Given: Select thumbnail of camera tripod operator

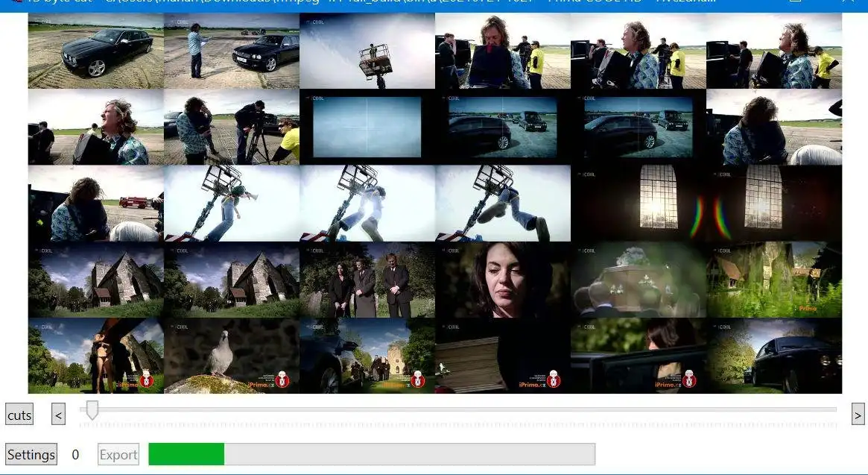Looking at the screenshot, I should pos(232,127).
